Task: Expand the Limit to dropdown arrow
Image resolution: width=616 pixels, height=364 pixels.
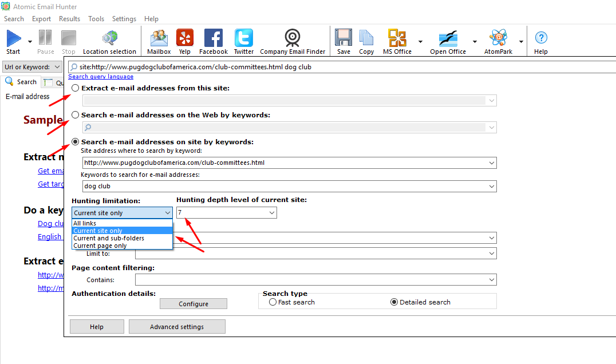Action: point(491,254)
